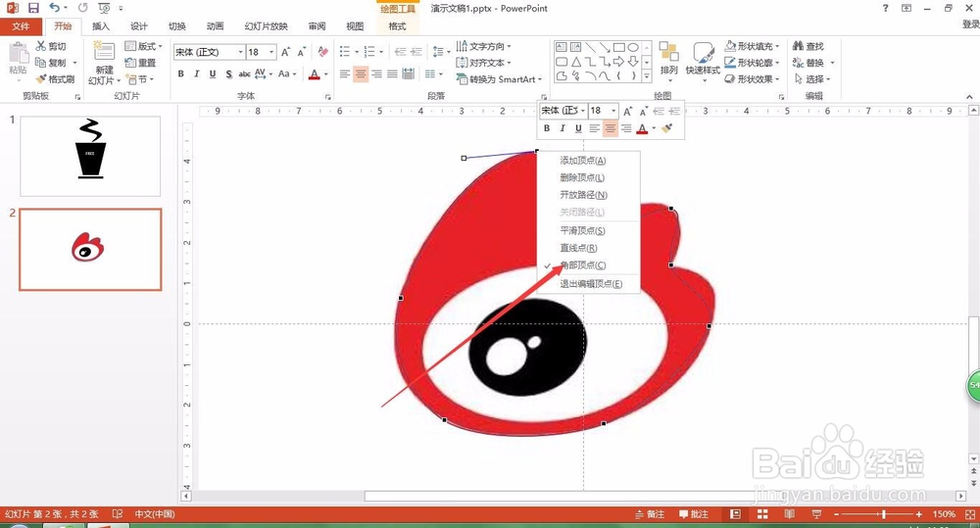Toggle center alignment in ribbon paragraph group
980x528 pixels.
361,73
